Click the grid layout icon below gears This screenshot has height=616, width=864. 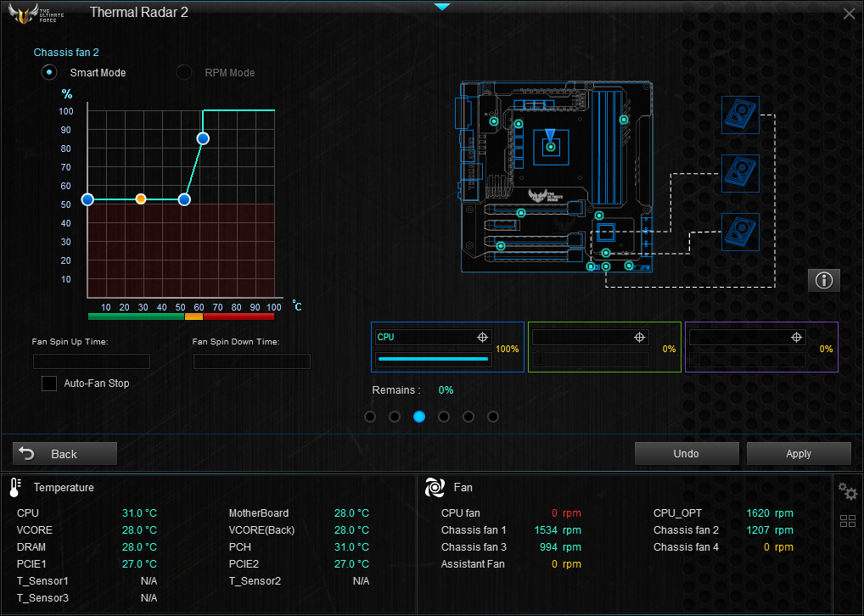[848, 521]
